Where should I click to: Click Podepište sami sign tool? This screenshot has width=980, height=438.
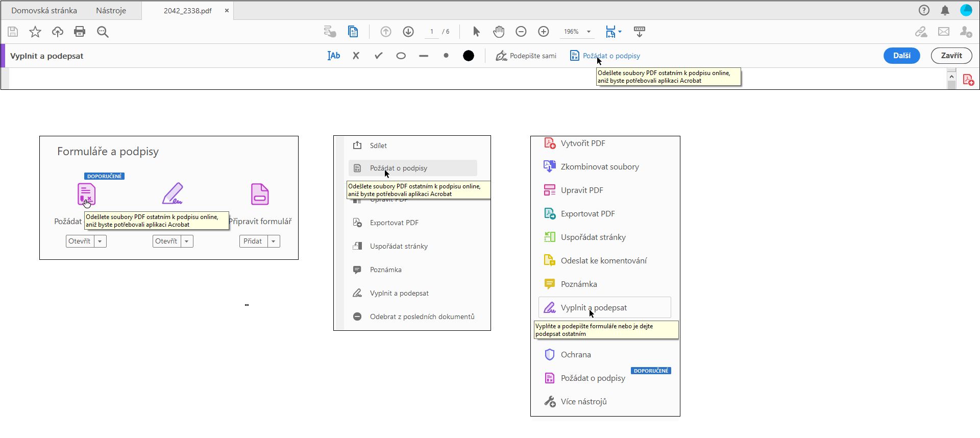526,56
